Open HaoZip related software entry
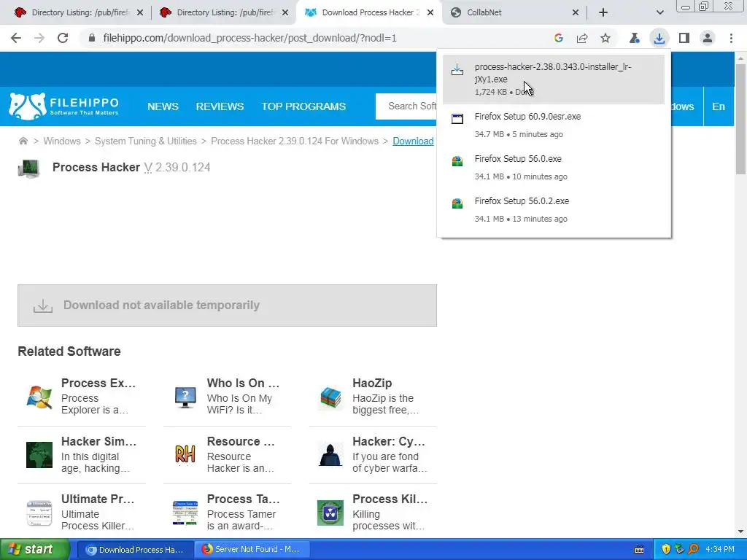747x560 pixels. pos(373,396)
